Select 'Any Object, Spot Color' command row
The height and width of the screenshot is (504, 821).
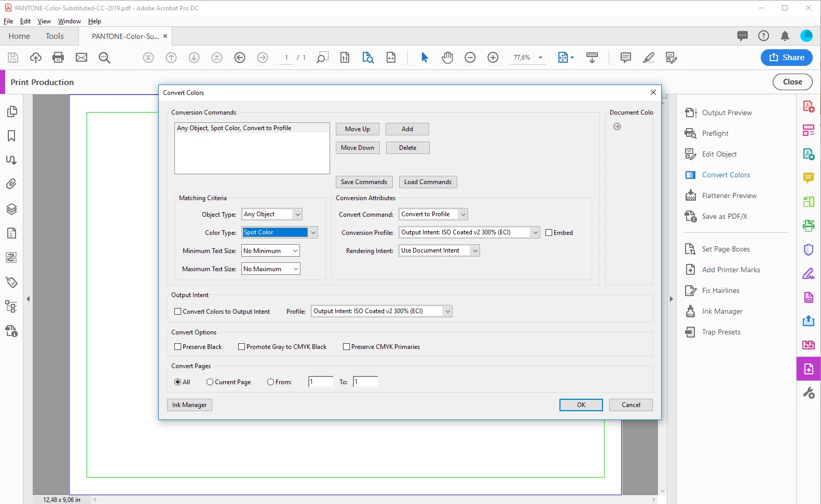click(252, 128)
